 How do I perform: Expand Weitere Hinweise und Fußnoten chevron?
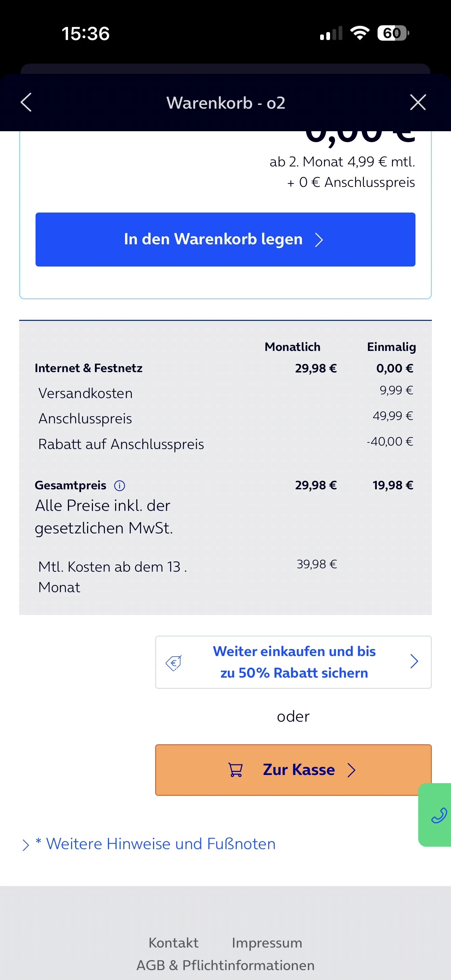point(26,845)
